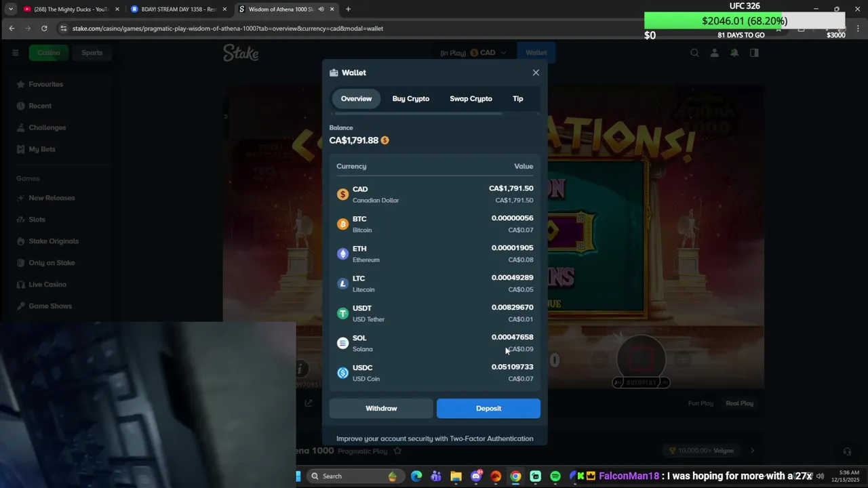Open New Releases in the sidebar

pos(52,198)
